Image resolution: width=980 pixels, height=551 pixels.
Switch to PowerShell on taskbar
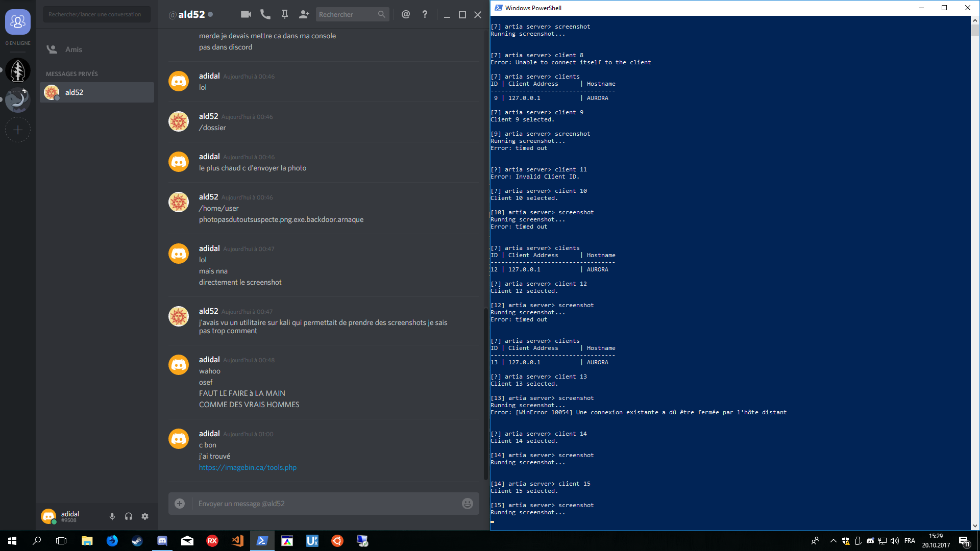click(x=262, y=541)
